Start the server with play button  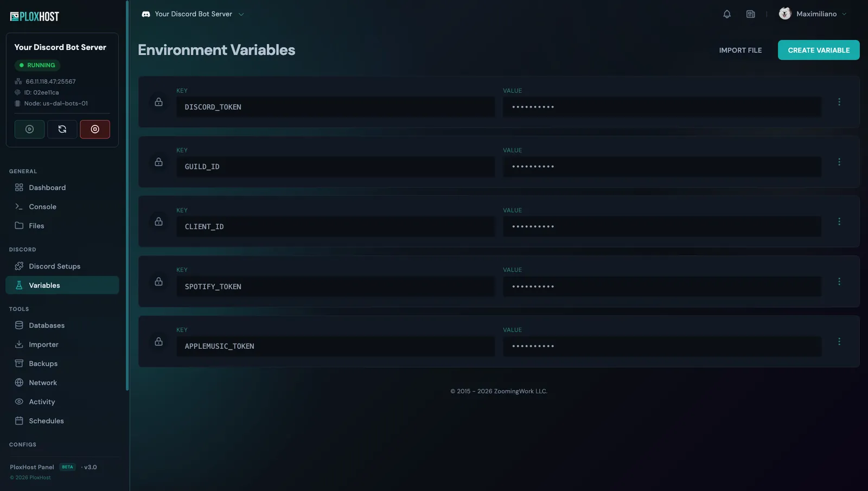click(29, 129)
